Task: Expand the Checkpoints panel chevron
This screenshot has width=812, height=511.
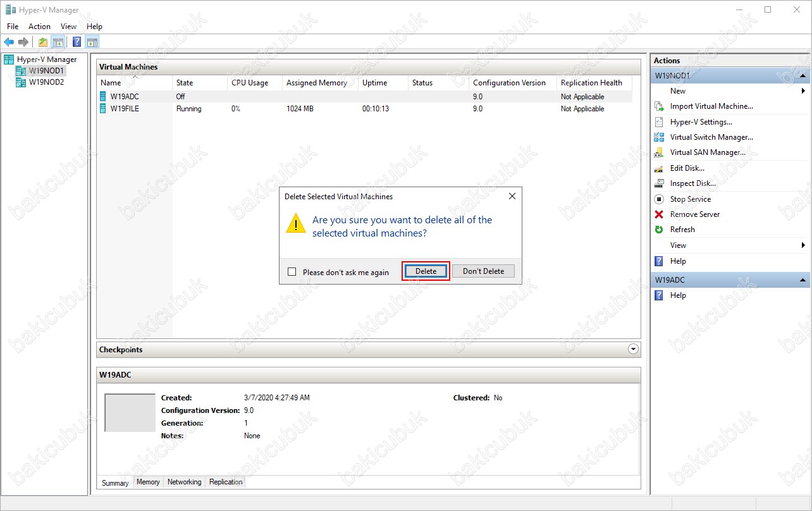Action: 633,349
